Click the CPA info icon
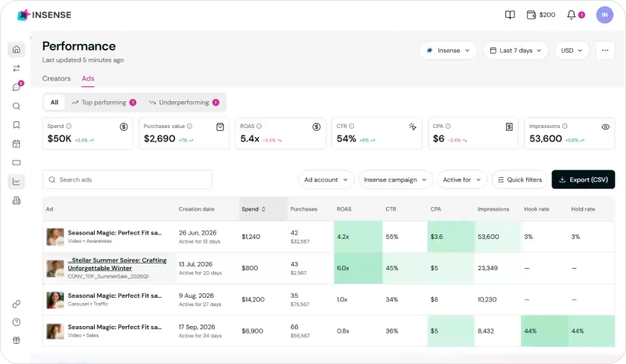Viewport: 626px width, 364px height. [x=448, y=126]
